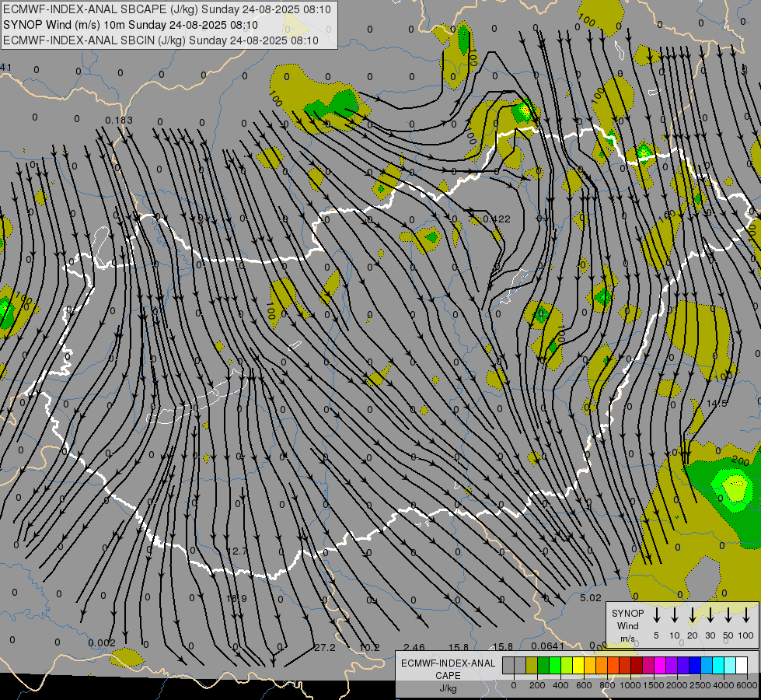Click the 'SYNOP Wind (m/s) 10m' title line

point(131,25)
